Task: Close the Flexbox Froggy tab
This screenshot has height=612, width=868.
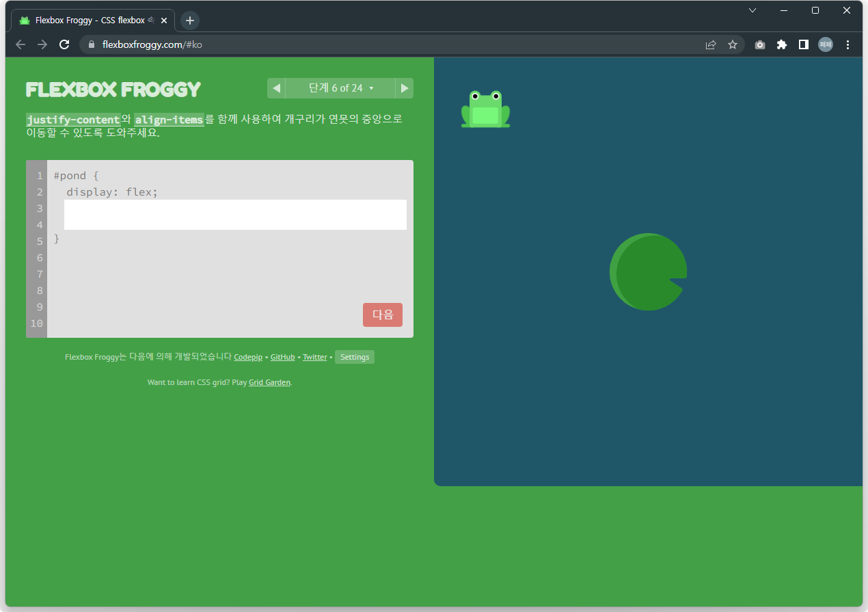Action: coord(164,21)
